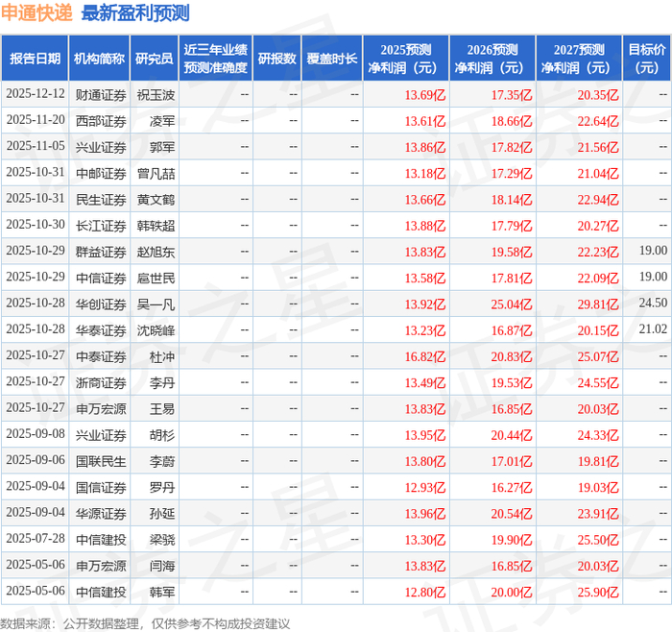Select the 中泰证券 institution cell

tap(101, 356)
